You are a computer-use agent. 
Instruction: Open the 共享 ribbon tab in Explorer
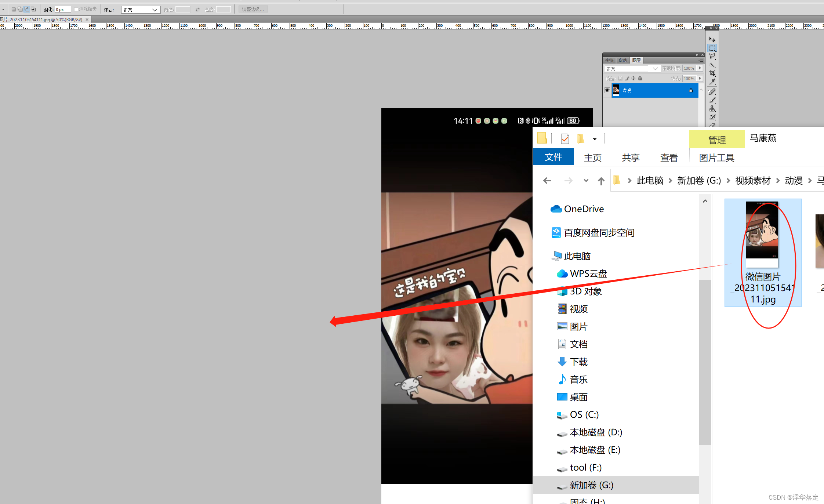coord(631,158)
